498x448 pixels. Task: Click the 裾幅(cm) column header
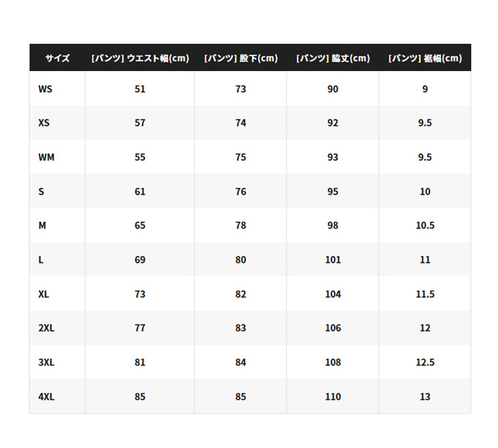click(x=425, y=58)
